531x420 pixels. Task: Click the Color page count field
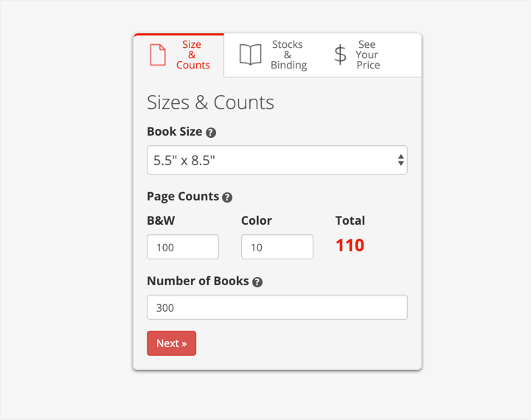(x=277, y=247)
